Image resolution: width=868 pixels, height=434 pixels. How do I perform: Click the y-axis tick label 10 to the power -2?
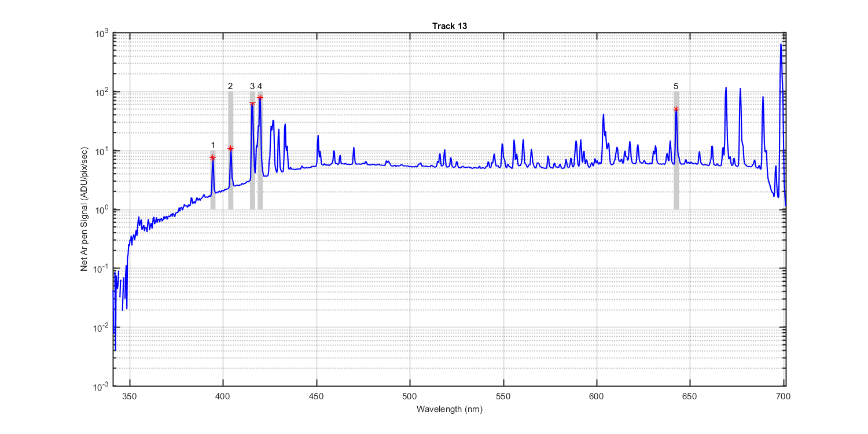[101, 327]
